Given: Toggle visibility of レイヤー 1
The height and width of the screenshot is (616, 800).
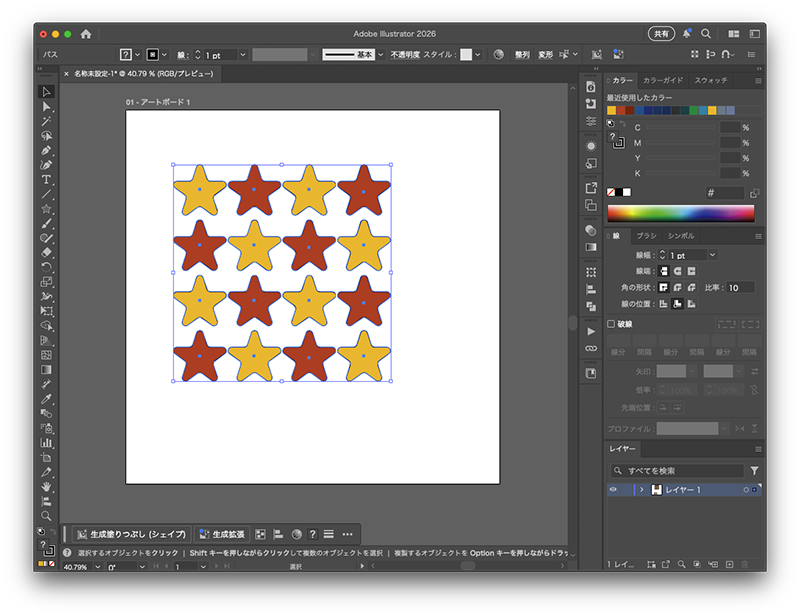Looking at the screenshot, I should pyautogui.click(x=614, y=490).
